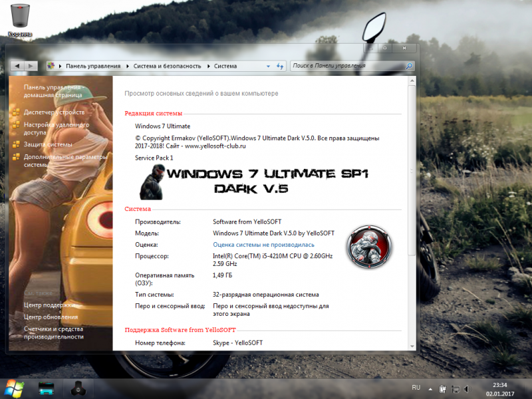Click 'Intel(R) Core(TM) i5-4210M' processor value
Image resolution: width=532 pixels, height=399 pixels.
click(x=273, y=260)
